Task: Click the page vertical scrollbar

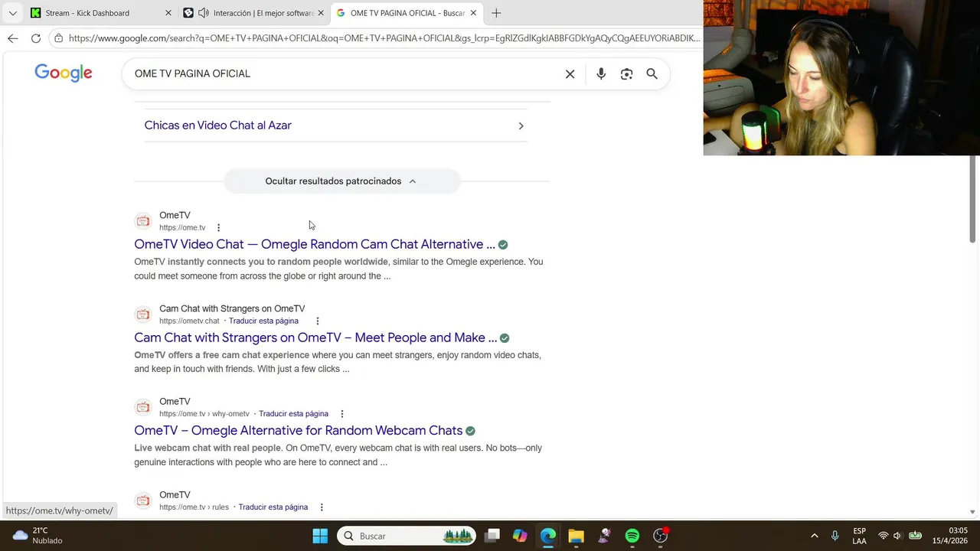Action: 973,199
